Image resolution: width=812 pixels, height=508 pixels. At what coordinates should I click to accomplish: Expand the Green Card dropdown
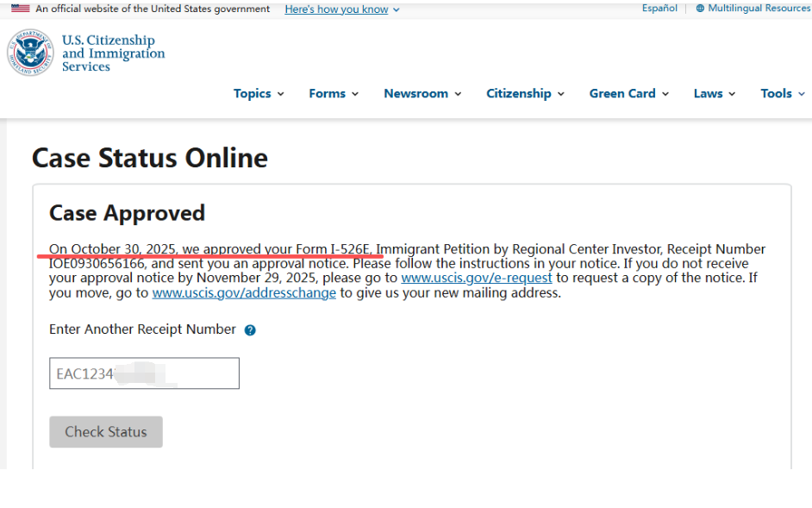628,93
